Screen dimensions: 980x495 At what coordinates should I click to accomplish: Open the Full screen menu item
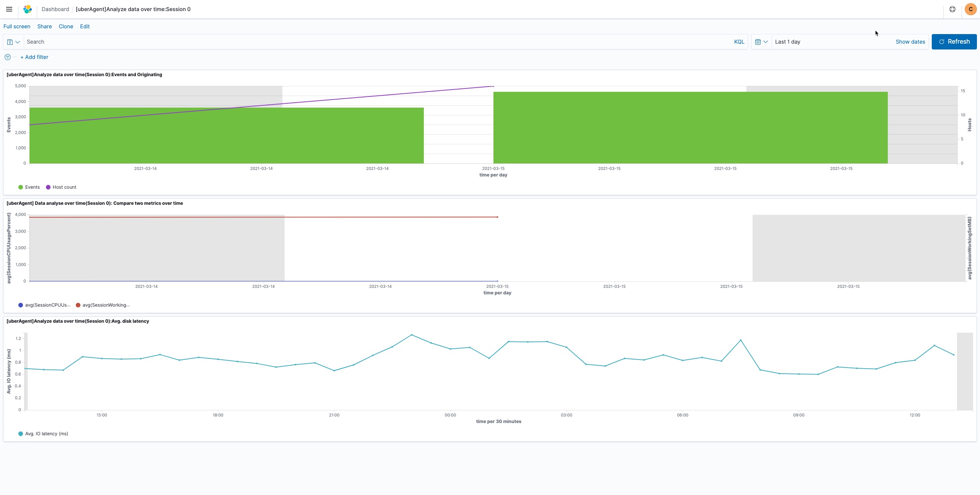pos(17,26)
